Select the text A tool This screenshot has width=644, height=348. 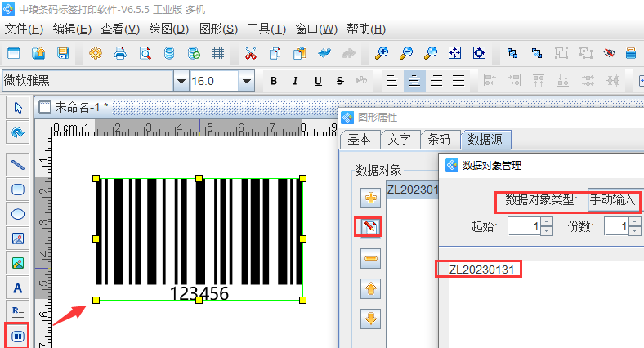coord(18,288)
